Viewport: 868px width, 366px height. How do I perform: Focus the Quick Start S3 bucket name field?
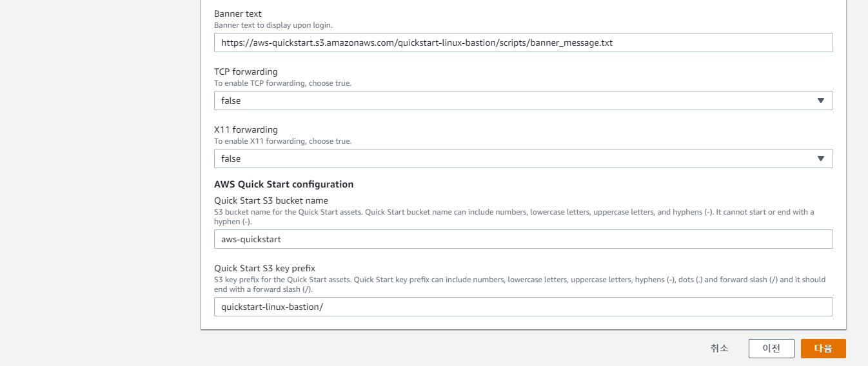[522, 239]
